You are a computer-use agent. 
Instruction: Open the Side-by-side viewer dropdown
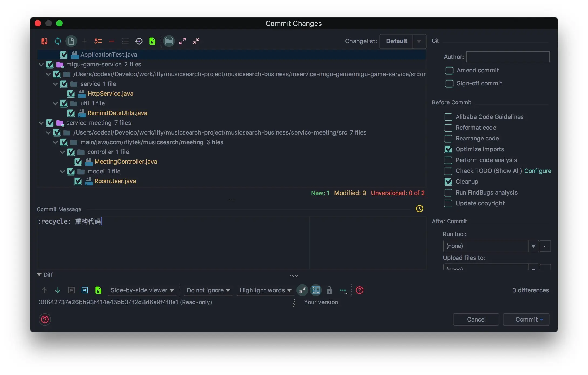(142, 290)
